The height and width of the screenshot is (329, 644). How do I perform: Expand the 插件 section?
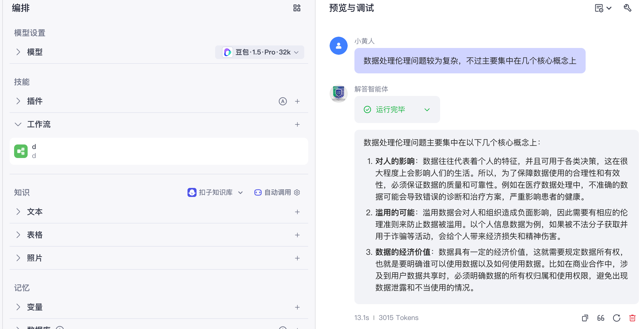tap(18, 101)
